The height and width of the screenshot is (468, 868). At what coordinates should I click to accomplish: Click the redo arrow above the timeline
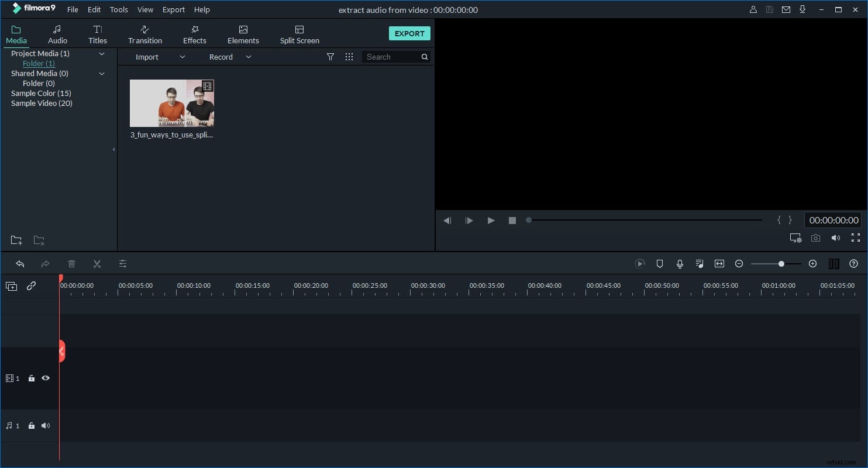click(46, 263)
